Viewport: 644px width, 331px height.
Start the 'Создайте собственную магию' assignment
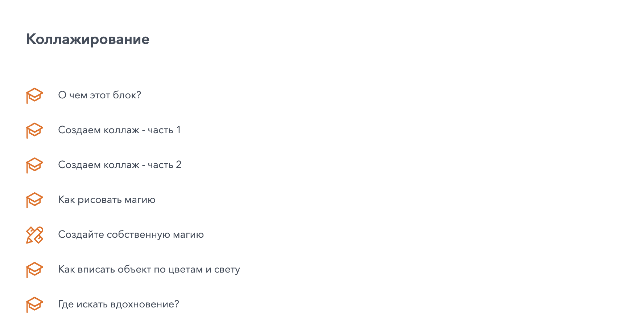point(131,234)
